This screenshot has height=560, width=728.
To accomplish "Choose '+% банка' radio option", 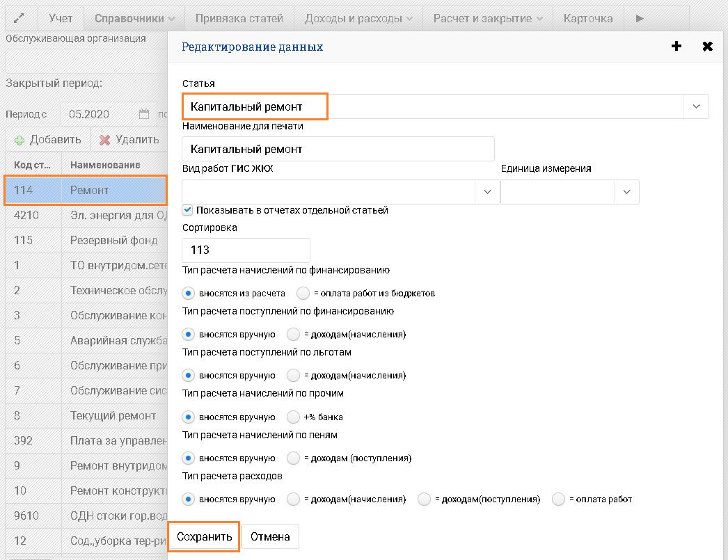I will 294,417.
